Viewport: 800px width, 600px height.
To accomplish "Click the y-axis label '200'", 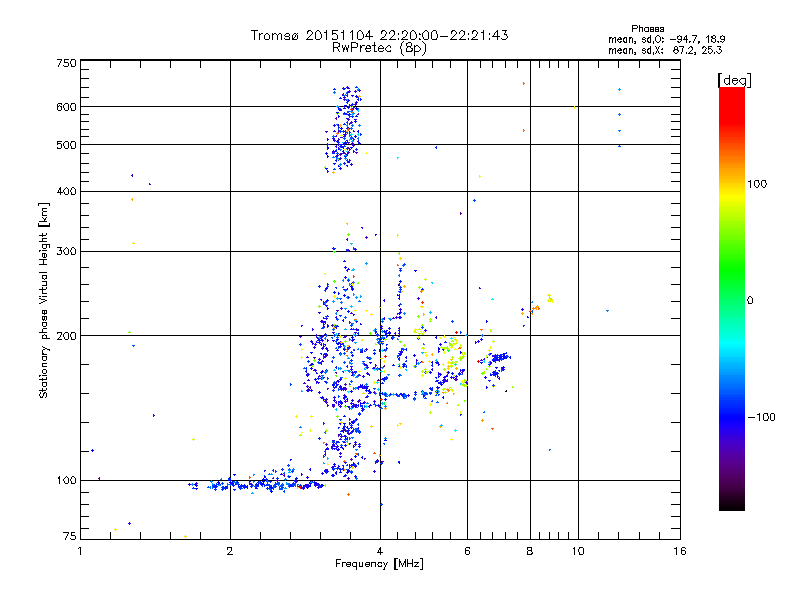I will point(66,336).
